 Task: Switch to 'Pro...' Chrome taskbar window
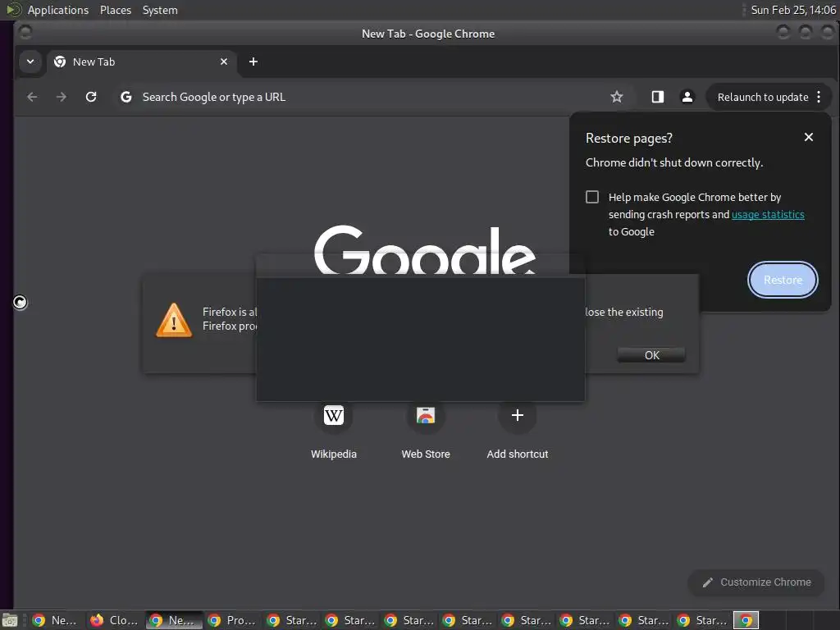pyautogui.click(x=231, y=620)
